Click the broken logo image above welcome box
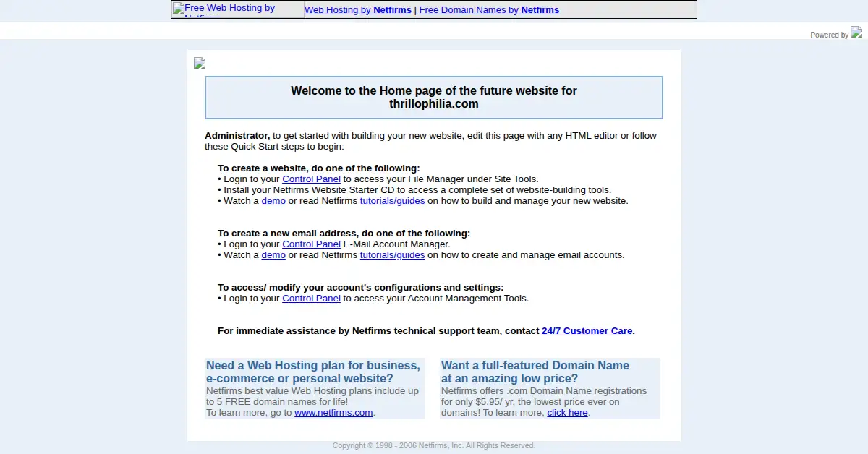This screenshot has height=454, width=868. (200, 63)
